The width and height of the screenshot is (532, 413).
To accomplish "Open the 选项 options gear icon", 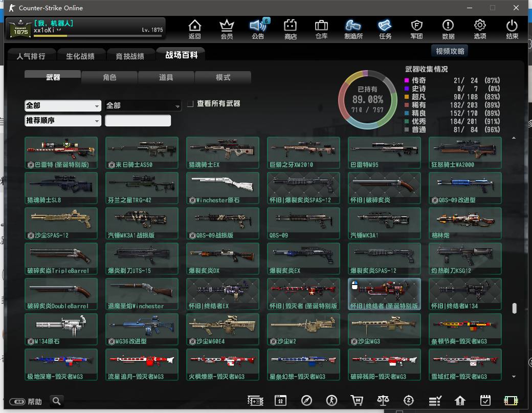I will point(480,29).
